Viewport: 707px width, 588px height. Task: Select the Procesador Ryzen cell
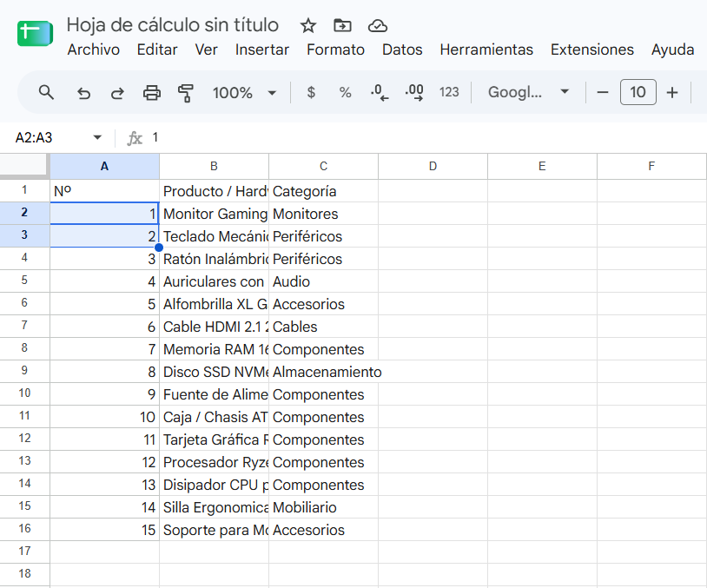click(215, 462)
